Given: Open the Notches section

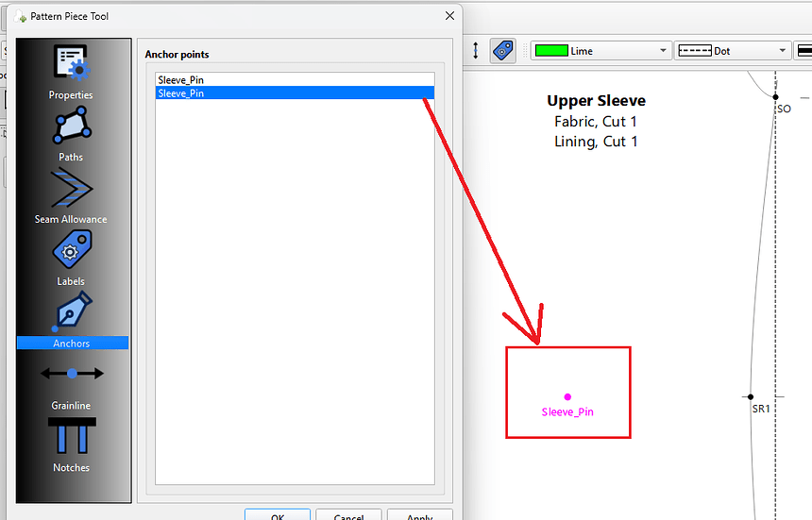Looking at the screenshot, I should click(72, 445).
